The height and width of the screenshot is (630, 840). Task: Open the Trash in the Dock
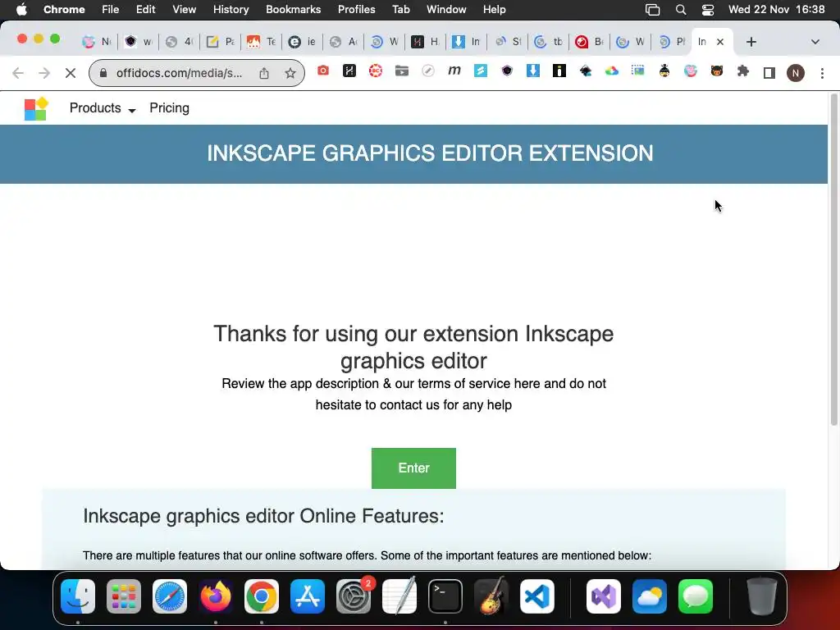tap(762, 596)
